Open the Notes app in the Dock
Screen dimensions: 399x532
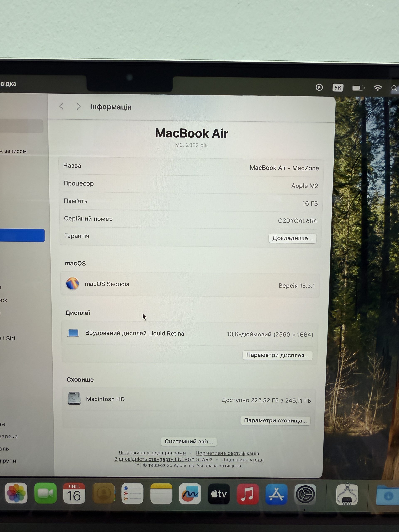pos(161,494)
